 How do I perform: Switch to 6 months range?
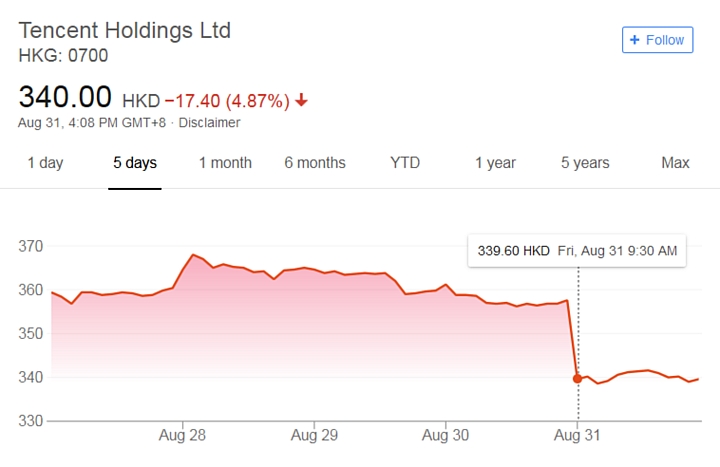[x=315, y=163]
